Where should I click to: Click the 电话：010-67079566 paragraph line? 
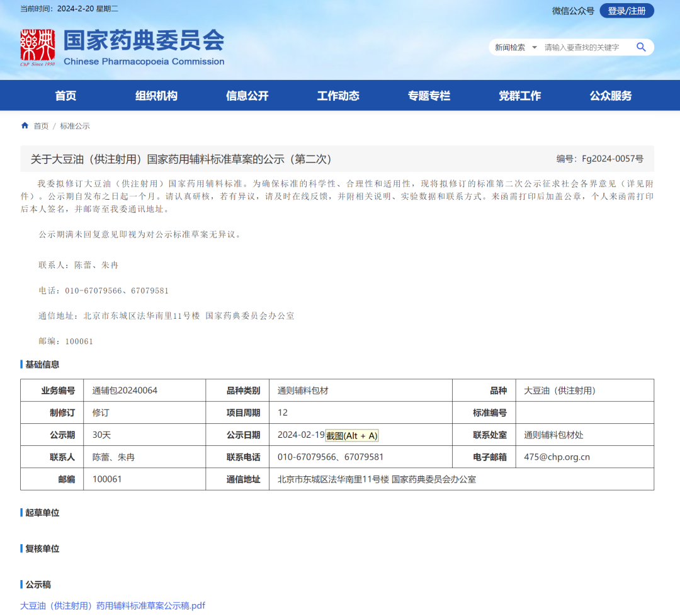click(103, 290)
